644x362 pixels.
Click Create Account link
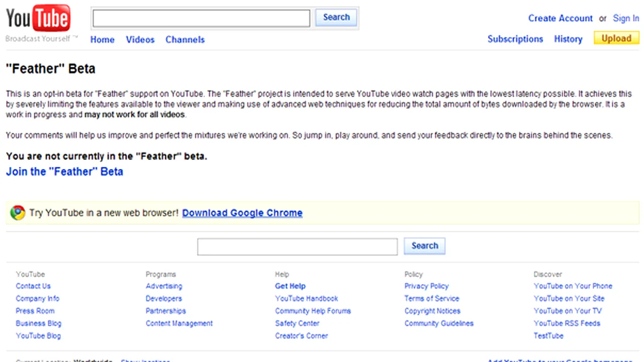click(560, 18)
